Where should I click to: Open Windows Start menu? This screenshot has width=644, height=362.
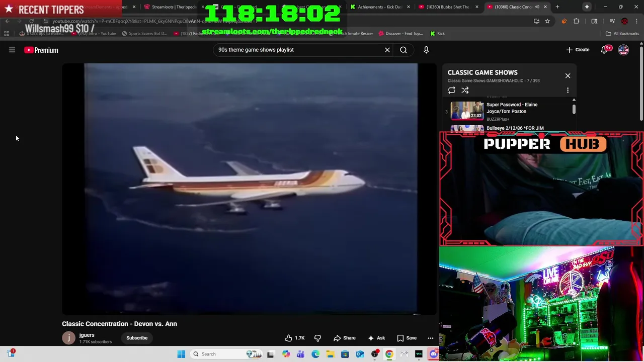click(181, 354)
